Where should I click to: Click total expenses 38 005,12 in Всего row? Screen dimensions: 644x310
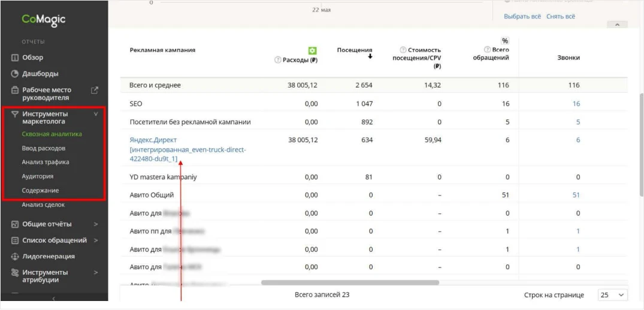tap(303, 85)
